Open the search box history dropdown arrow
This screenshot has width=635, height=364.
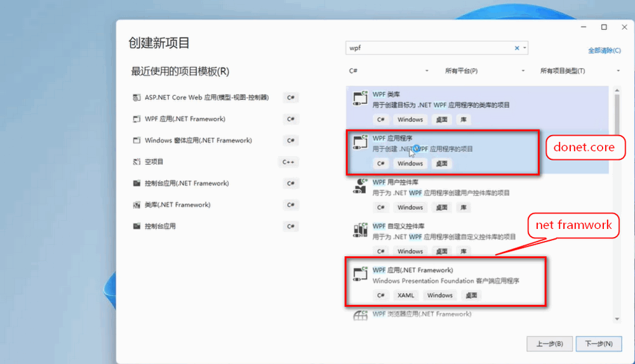point(525,48)
